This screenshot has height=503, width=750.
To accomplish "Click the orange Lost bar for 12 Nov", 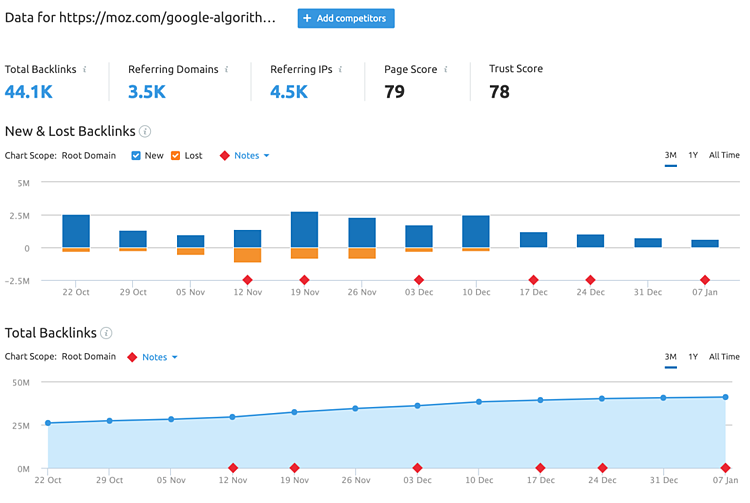I will (247, 255).
